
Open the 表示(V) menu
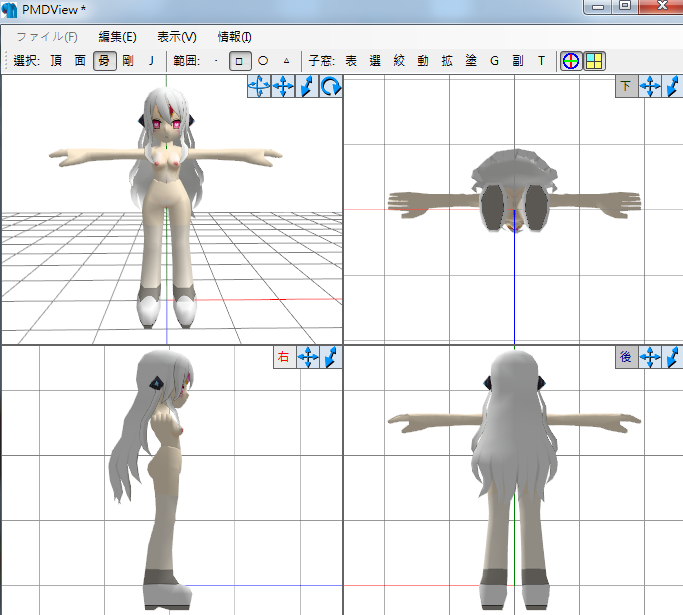coord(177,37)
